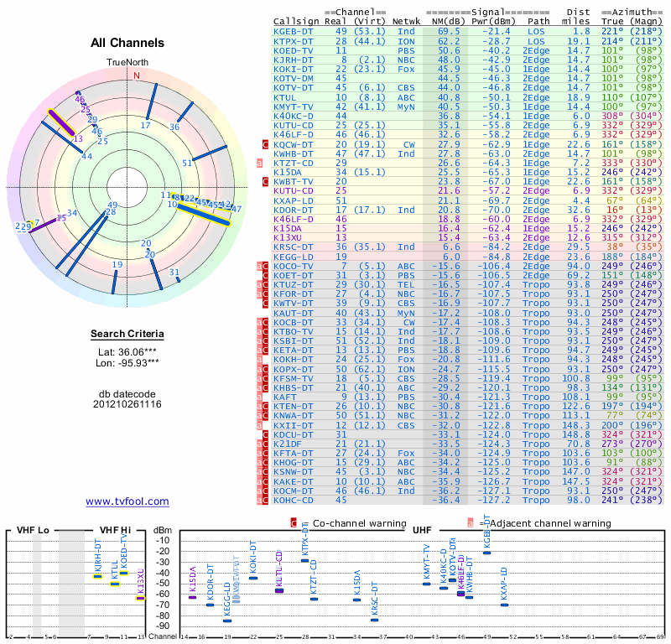Select KJRH-DT callsign entry
The image size is (671, 644).
coord(293,60)
